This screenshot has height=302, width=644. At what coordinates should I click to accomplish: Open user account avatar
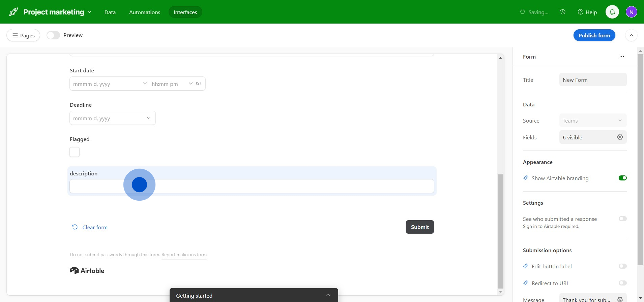pos(631,12)
